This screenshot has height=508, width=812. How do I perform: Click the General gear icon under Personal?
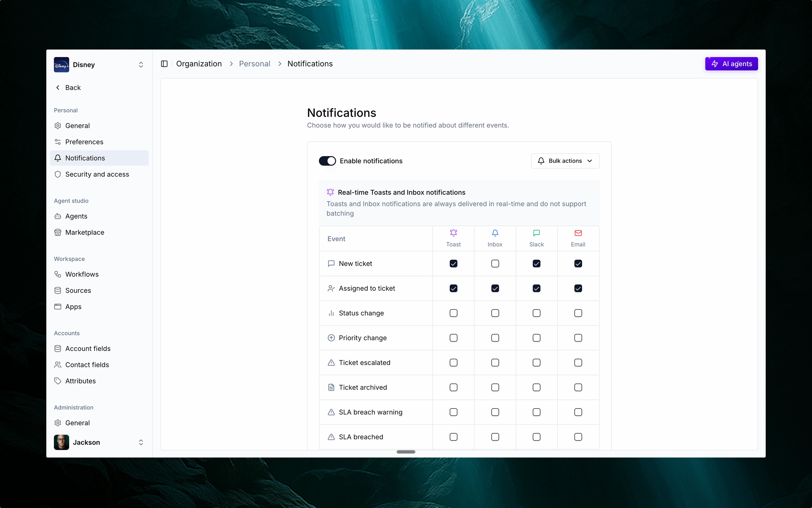click(x=58, y=126)
